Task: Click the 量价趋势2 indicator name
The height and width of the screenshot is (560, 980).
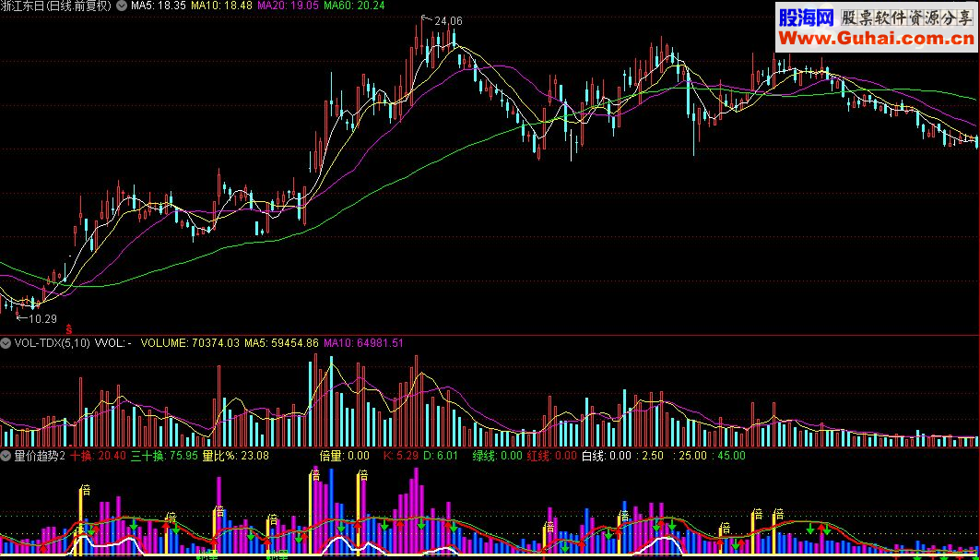Action: tap(40, 456)
